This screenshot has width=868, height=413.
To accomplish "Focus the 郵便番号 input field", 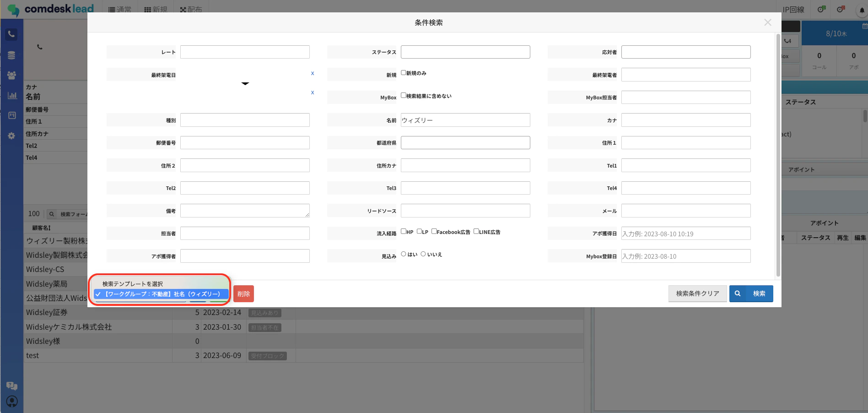I will pos(245,142).
